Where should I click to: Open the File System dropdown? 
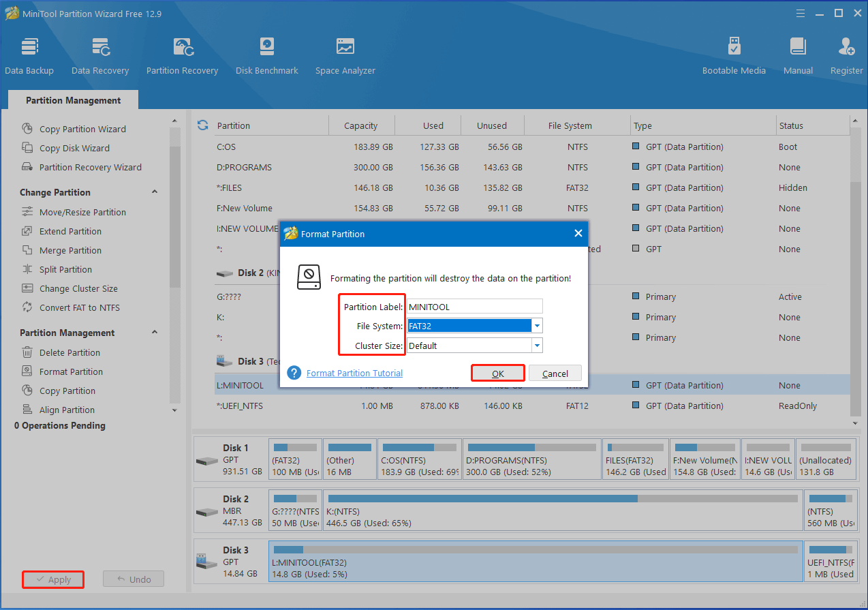[537, 326]
